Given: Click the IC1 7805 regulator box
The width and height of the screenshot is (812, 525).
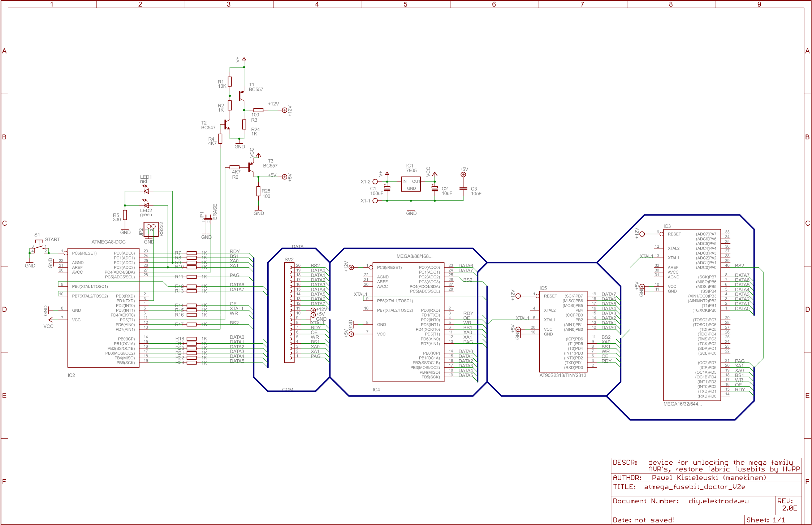Looking at the screenshot, I should click(411, 184).
